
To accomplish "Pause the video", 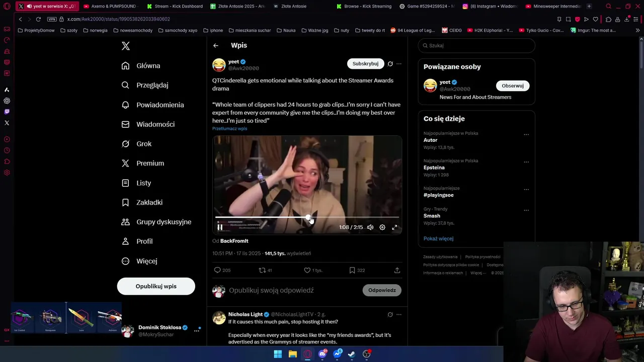I will click(220, 227).
